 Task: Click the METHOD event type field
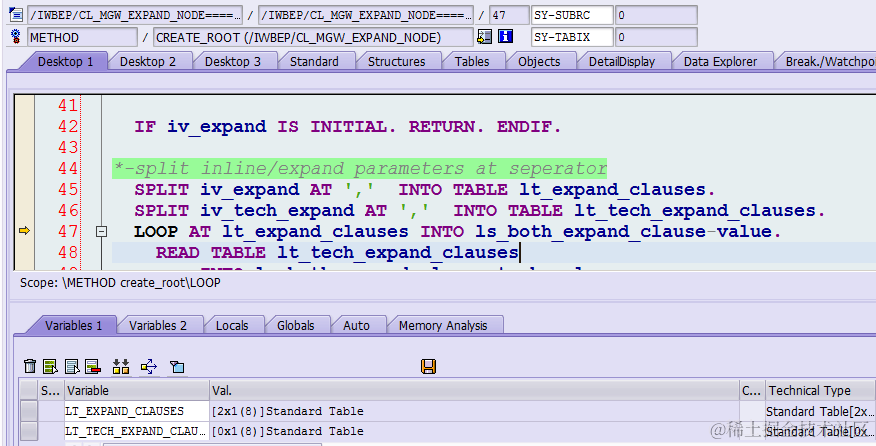pos(82,37)
